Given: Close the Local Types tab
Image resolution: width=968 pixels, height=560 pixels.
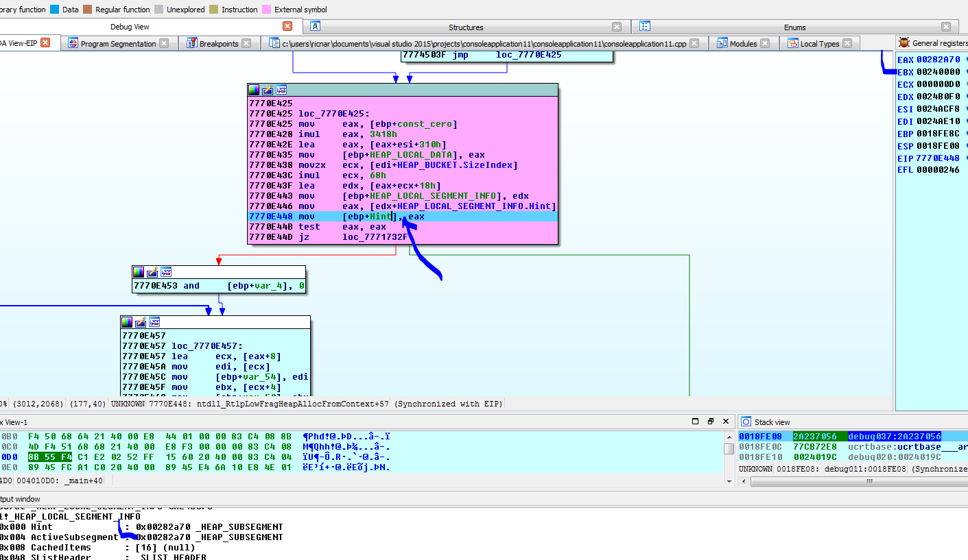Looking at the screenshot, I should coord(847,43).
